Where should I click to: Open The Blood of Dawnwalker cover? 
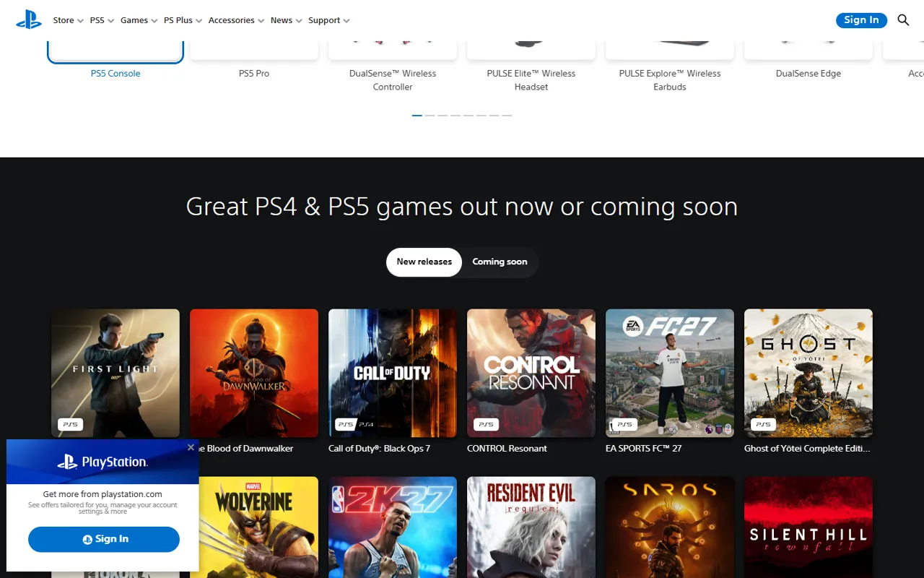click(x=254, y=374)
